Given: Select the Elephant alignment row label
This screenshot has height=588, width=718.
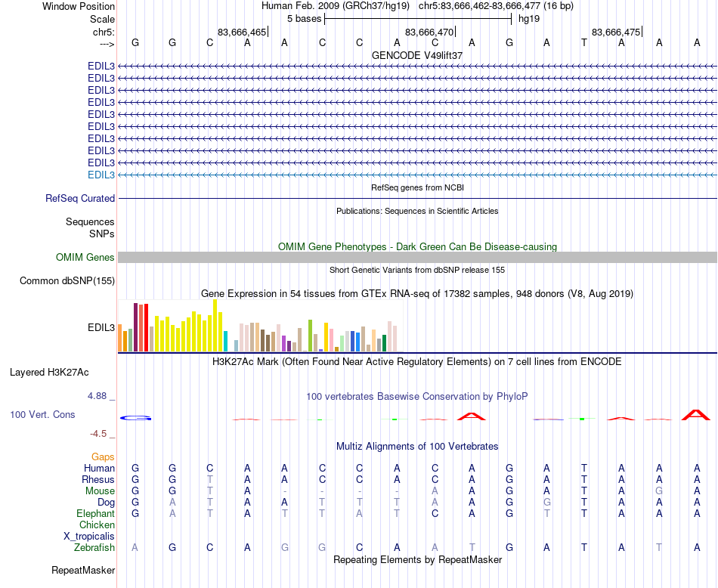Looking at the screenshot, I should pyautogui.click(x=95, y=513).
